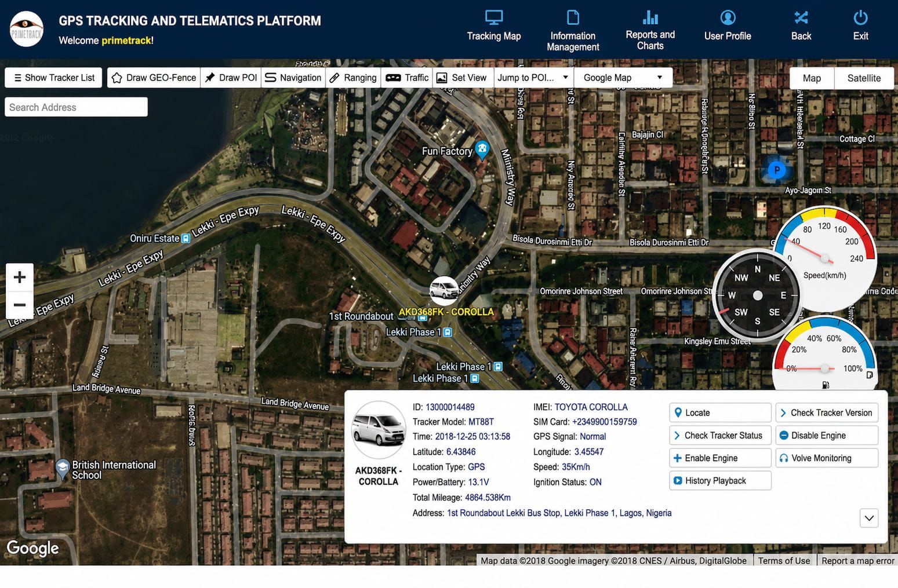Open the Tracking Map page

[494, 26]
